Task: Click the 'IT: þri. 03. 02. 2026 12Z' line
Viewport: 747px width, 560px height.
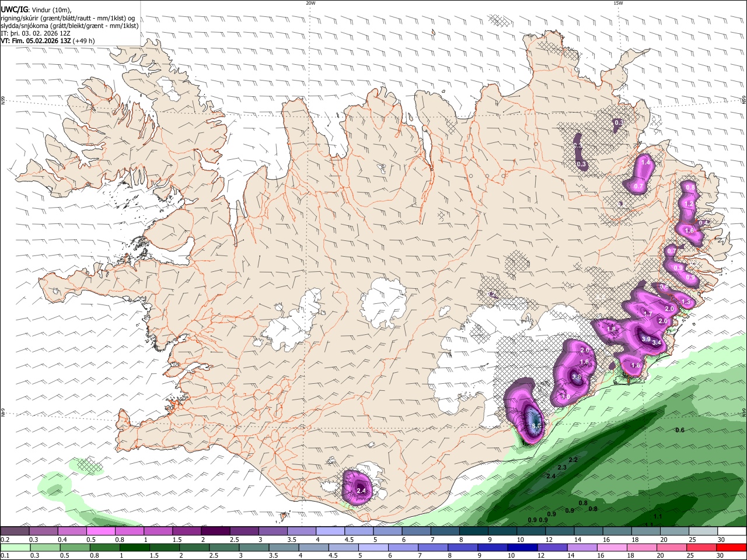Action: tap(34, 33)
